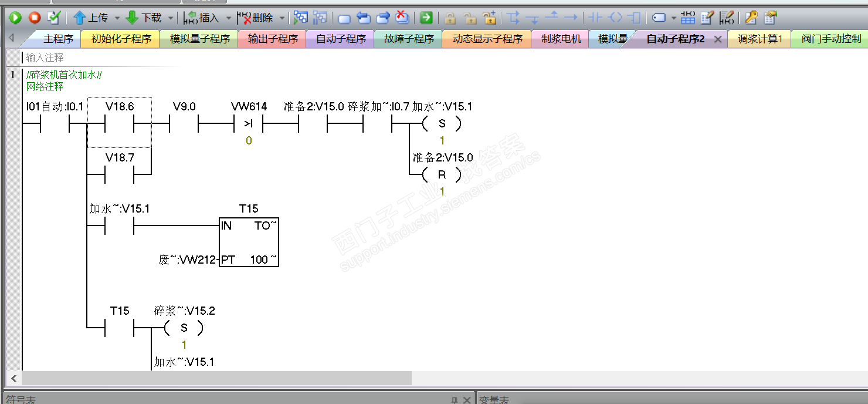Click the horizontal scrollbar thumb
The width and height of the screenshot is (868, 404).
[217, 378]
